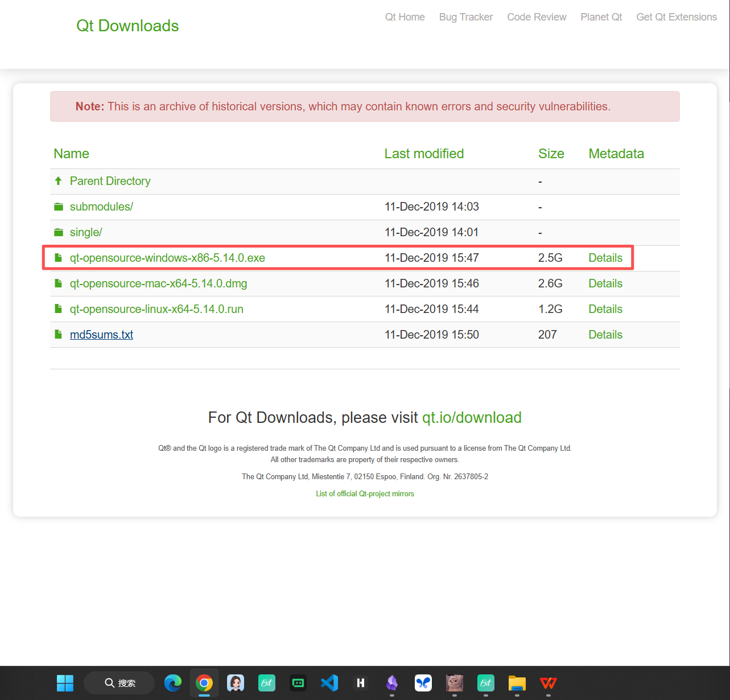Open the Bug Tracker navigation link
Image resolution: width=730 pixels, height=700 pixels.
pyautogui.click(x=466, y=17)
